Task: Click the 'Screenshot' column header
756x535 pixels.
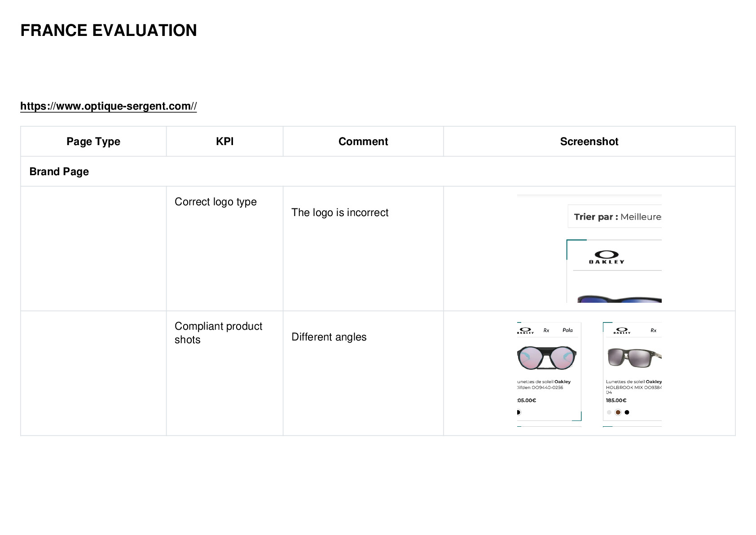Action: [x=589, y=141]
